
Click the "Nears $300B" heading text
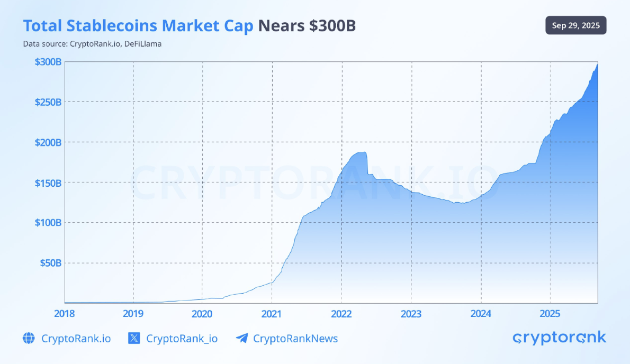point(307,26)
